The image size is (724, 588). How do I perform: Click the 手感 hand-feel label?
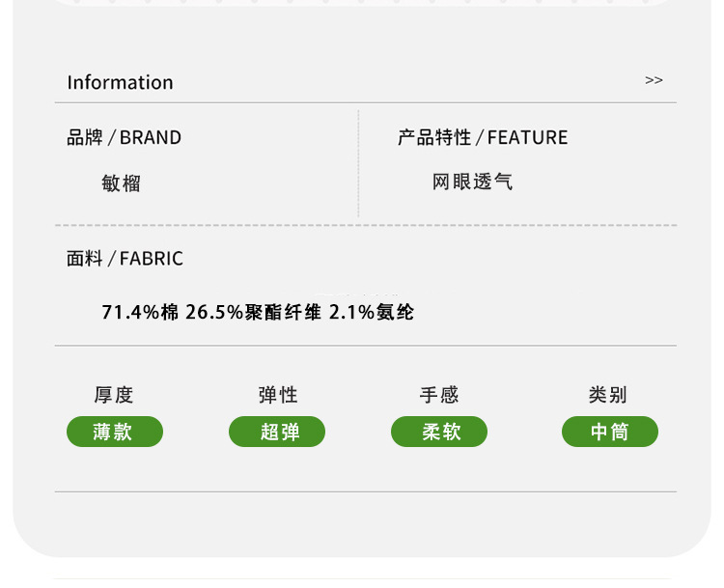click(x=439, y=394)
